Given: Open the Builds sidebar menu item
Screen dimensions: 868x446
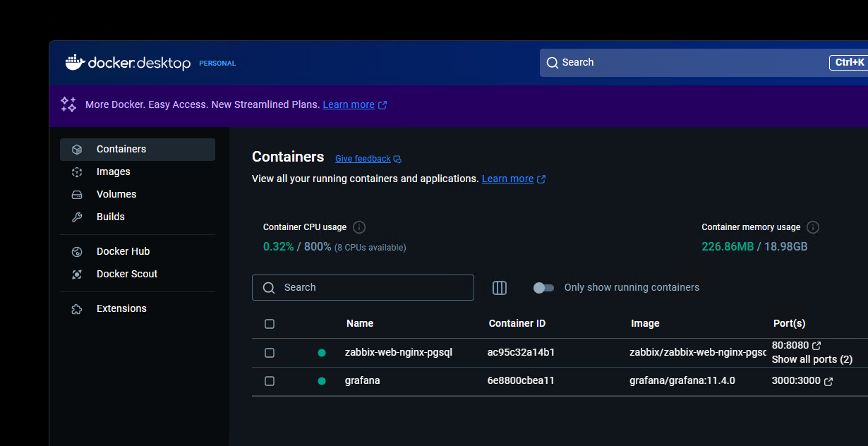Looking at the screenshot, I should pyautogui.click(x=138, y=217).
